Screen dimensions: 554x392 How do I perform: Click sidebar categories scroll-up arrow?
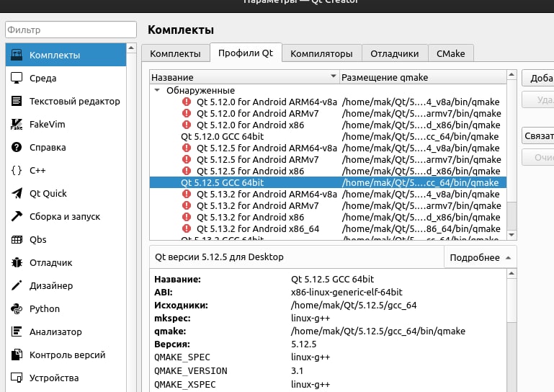(x=131, y=48)
